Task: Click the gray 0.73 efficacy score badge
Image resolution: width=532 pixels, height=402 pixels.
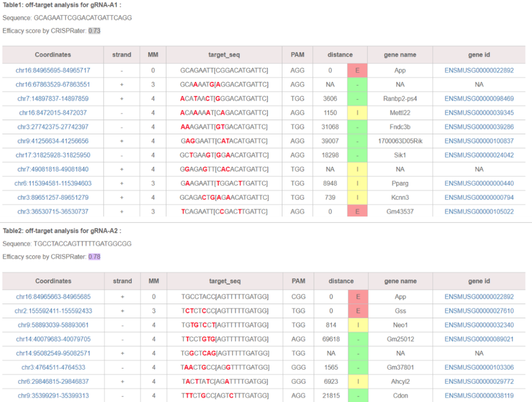Action: pos(94,31)
